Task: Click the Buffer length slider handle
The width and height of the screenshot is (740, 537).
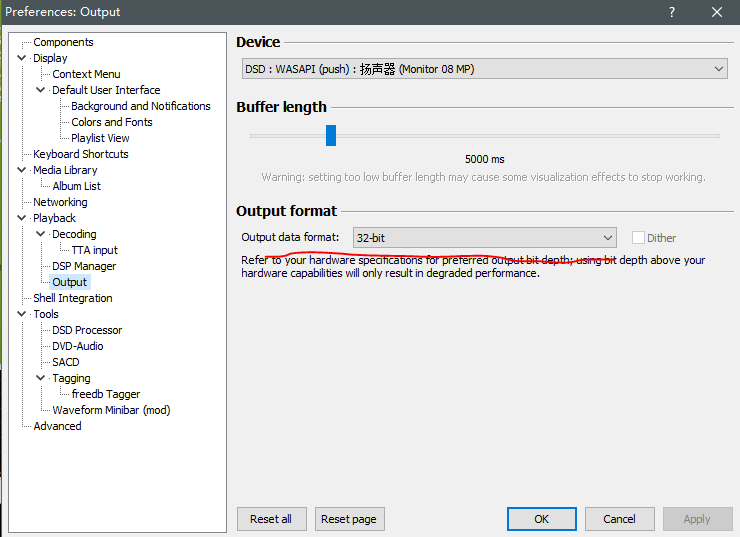Action: pos(331,136)
